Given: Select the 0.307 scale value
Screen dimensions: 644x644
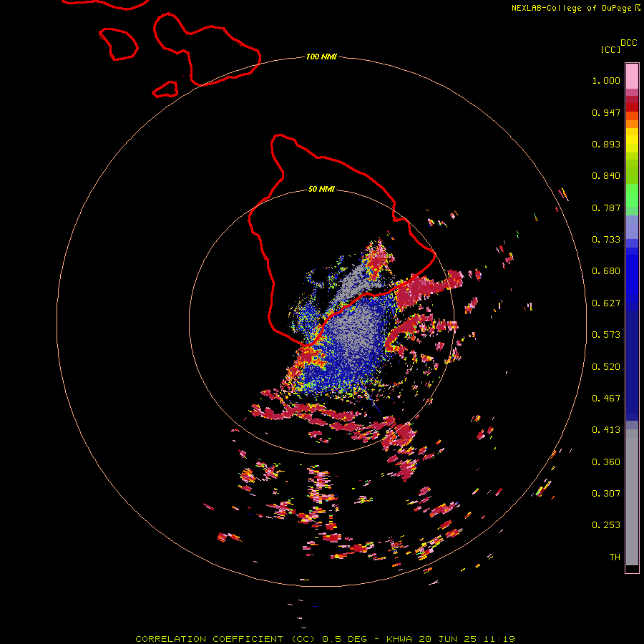Looking at the screenshot, I should pos(606,494).
